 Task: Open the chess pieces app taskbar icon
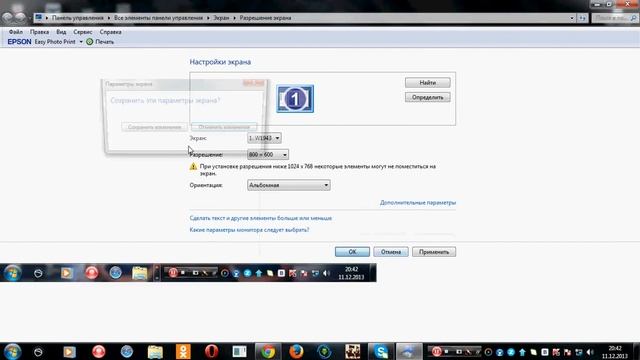coord(353,351)
